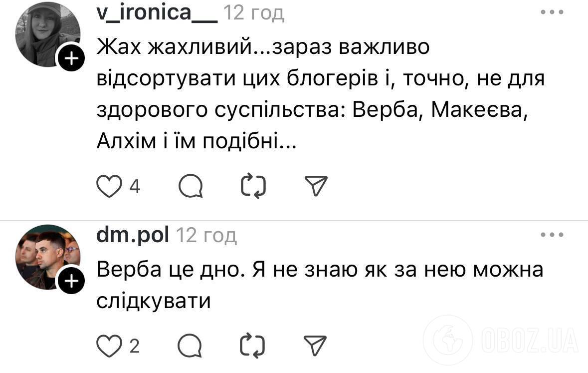Tap the plus badge on v_ironica__'s avatar
588x373 pixels.
(x=71, y=58)
